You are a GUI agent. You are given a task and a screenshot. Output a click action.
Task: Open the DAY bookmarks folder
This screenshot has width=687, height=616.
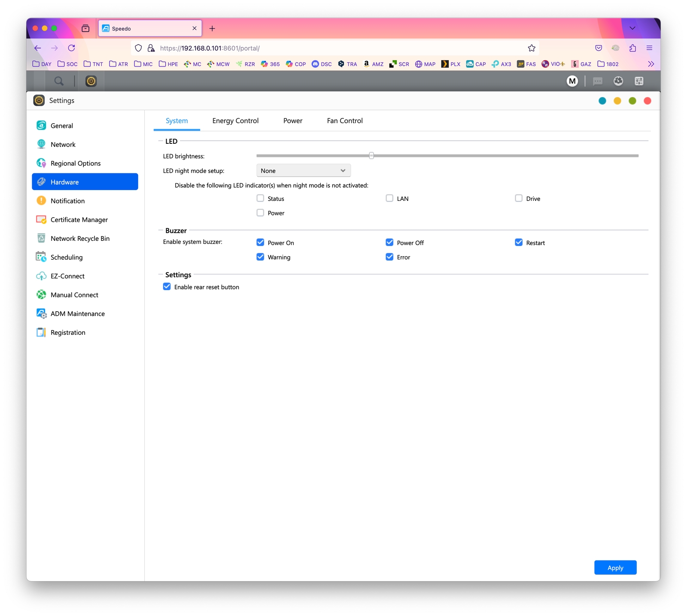coord(42,64)
